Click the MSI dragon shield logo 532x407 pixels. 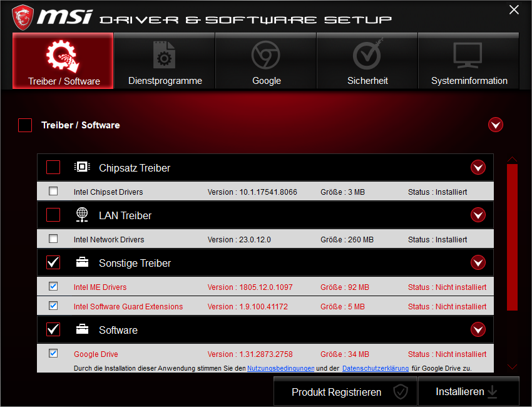coord(23,18)
